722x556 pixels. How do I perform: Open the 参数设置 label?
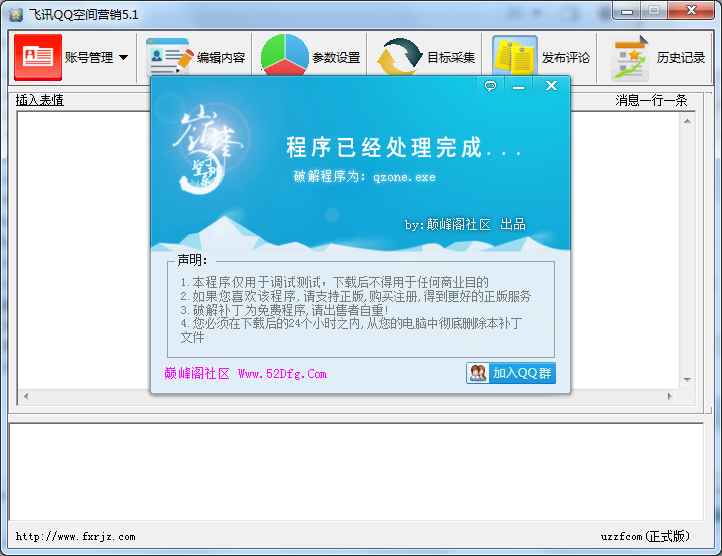(x=336, y=58)
